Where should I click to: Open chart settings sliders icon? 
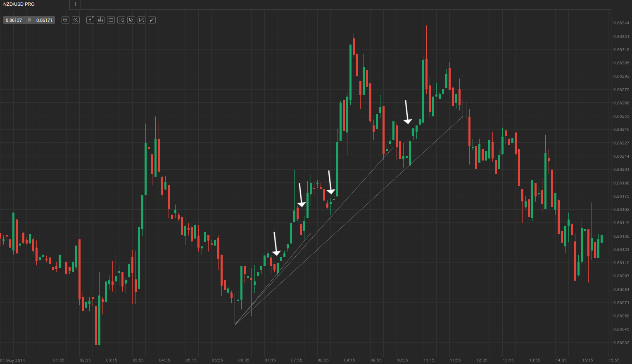point(111,20)
